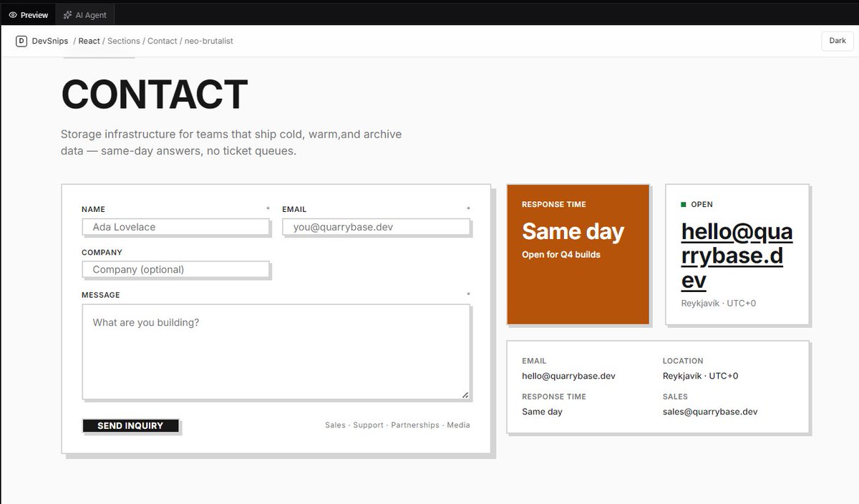Focus the Message textarea
The height and width of the screenshot is (504, 859).
(276, 352)
